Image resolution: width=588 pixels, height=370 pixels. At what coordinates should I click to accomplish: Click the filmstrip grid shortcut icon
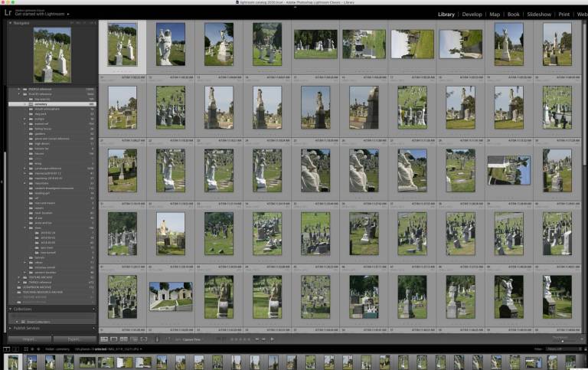click(26, 348)
